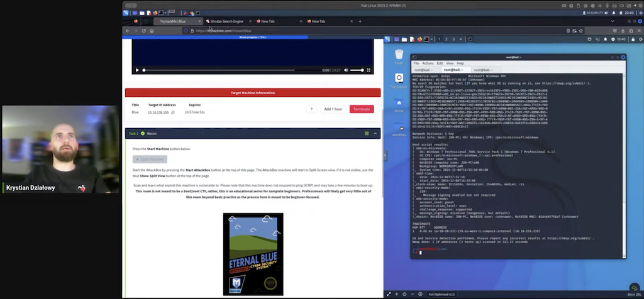
Task: Open the Trash desktop icon
Action: (x=399, y=57)
